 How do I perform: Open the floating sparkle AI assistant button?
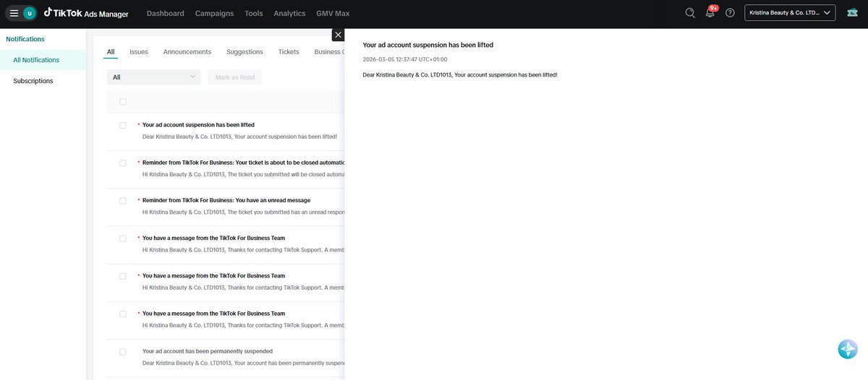click(848, 349)
